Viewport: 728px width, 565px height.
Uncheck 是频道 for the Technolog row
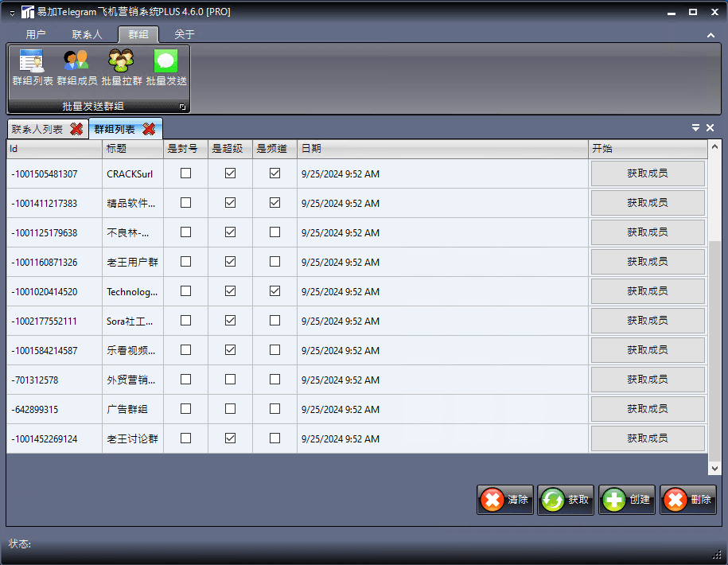[274, 291]
